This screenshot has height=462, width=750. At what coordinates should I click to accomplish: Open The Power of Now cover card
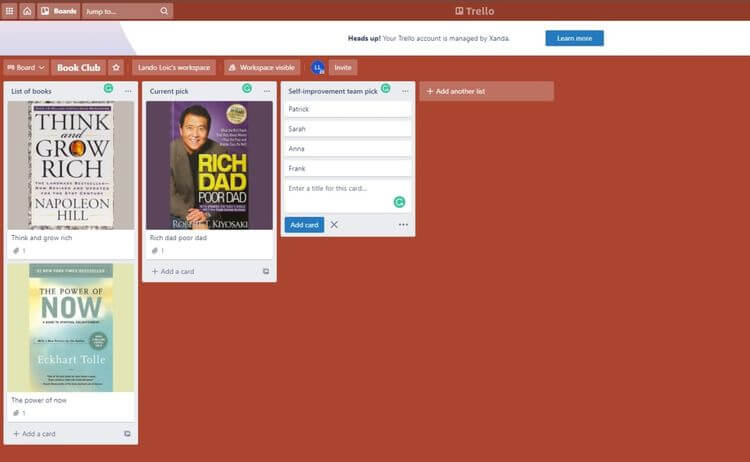pyautogui.click(x=71, y=328)
